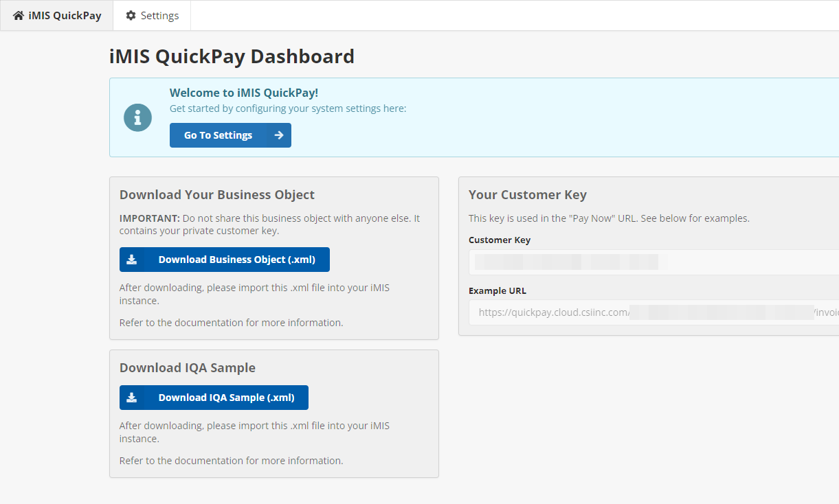839x504 pixels.
Task: Click the documentation note under Business Object
Action: click(x=231, y=323)
